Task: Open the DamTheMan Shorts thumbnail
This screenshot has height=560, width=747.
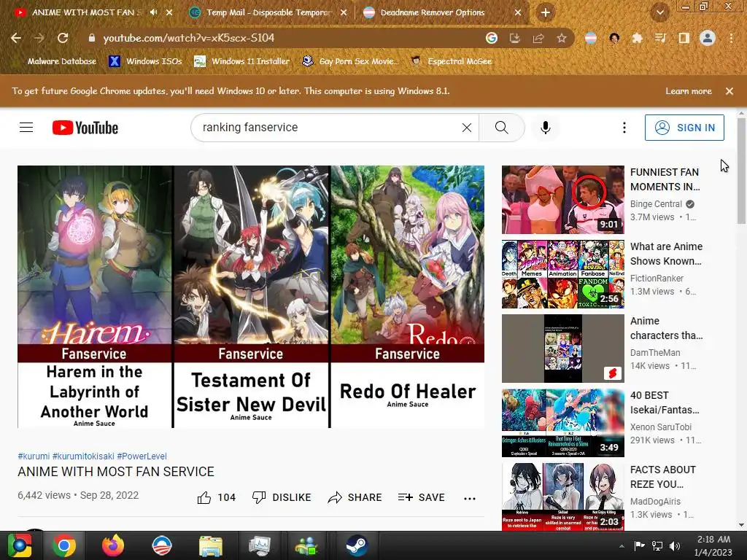Action: [x=562, y=349]
